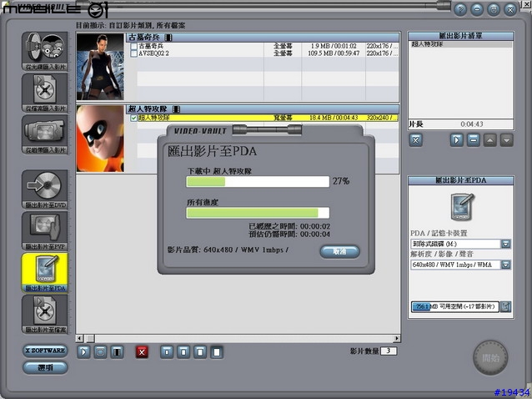Click the 影片品質 640x480 / WMV 1mbps text

pos(228,250)
